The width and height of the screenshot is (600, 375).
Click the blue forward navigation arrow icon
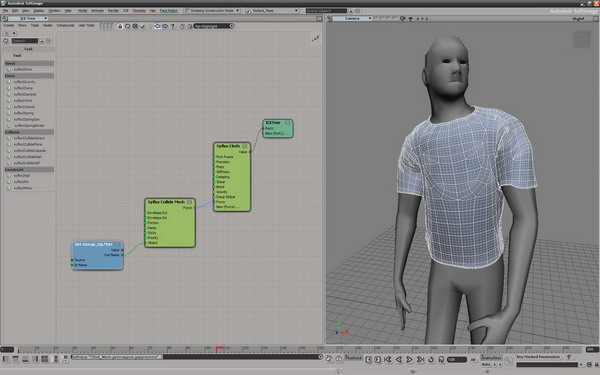pyautogui.click(x=165, y=26)
